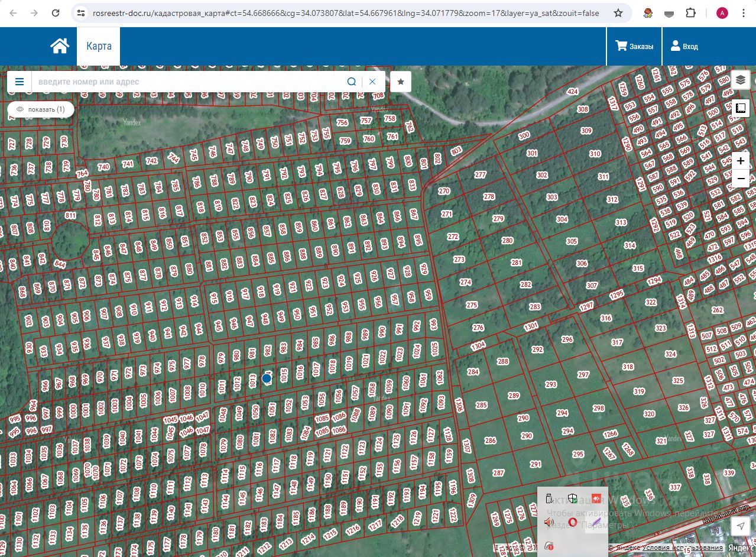Click the blue marker dot on the map

[x=267, y=378]
